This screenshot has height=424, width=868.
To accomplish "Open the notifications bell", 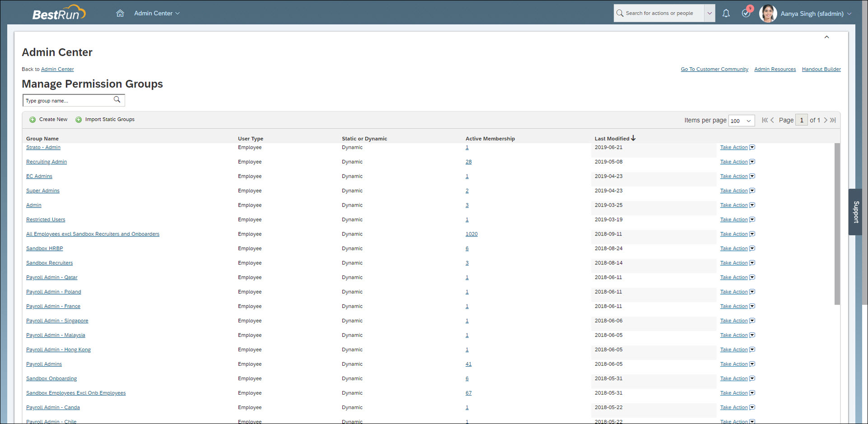I will tap(726, 14).
